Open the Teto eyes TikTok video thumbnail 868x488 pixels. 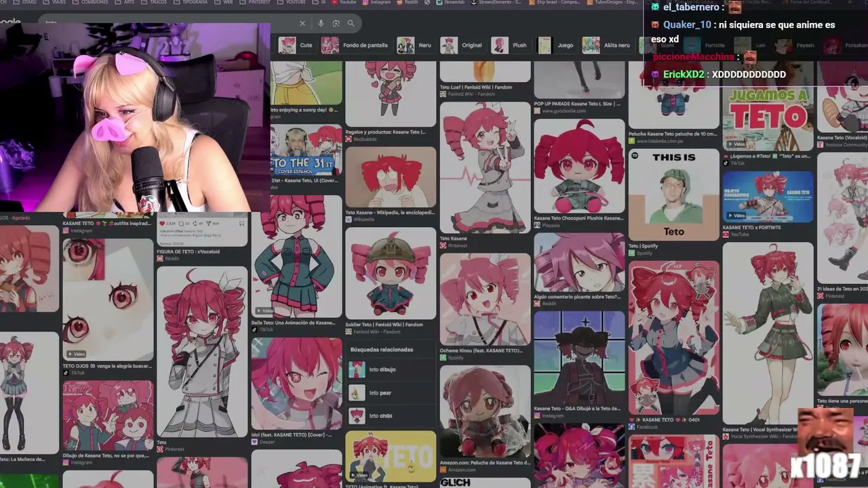tap(108, 300)
